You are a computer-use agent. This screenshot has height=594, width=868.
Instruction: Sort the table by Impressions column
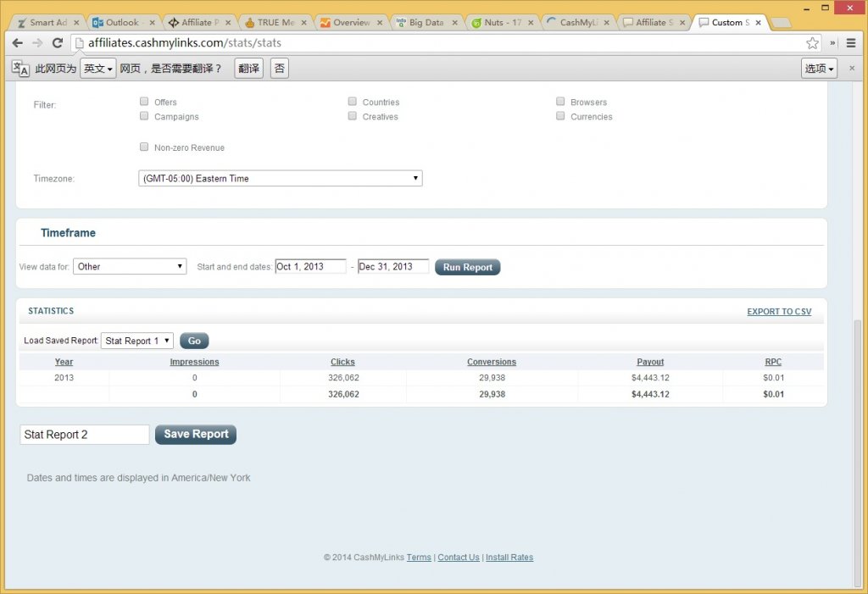tap(194, 362)
